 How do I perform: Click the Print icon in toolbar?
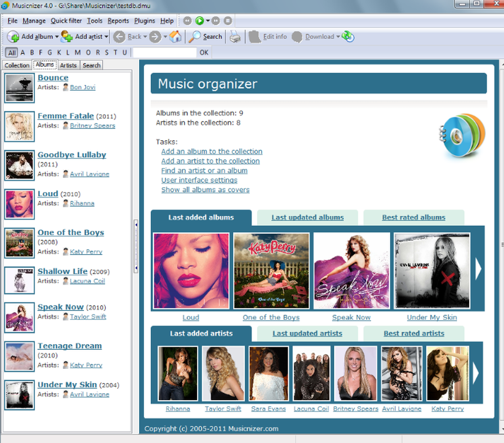[235, 37]
